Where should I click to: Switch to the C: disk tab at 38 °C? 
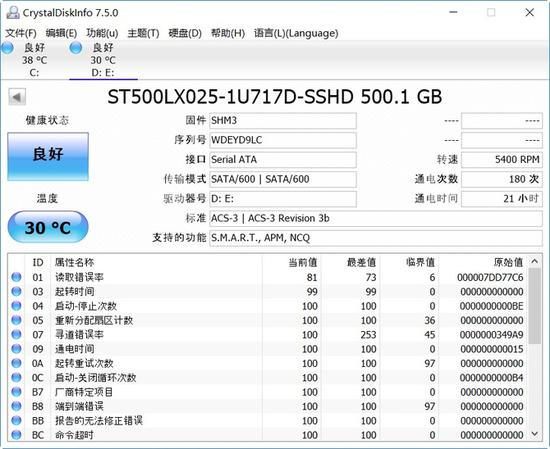34,60
